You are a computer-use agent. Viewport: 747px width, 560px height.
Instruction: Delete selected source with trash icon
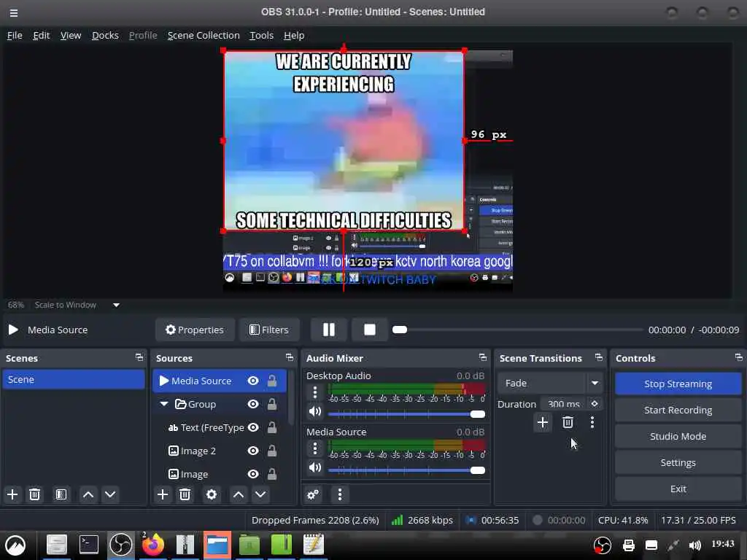pyautogui.click(x=185, y=494)
